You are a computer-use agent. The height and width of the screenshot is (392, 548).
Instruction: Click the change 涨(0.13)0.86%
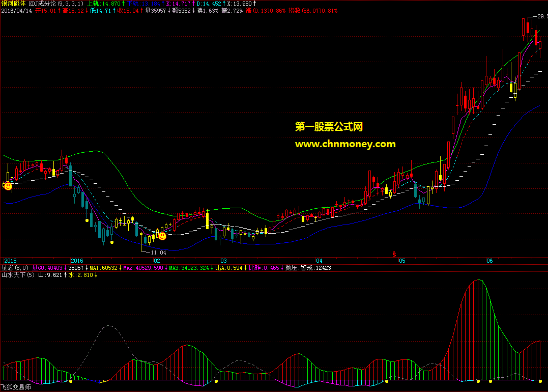click(265, 11)
